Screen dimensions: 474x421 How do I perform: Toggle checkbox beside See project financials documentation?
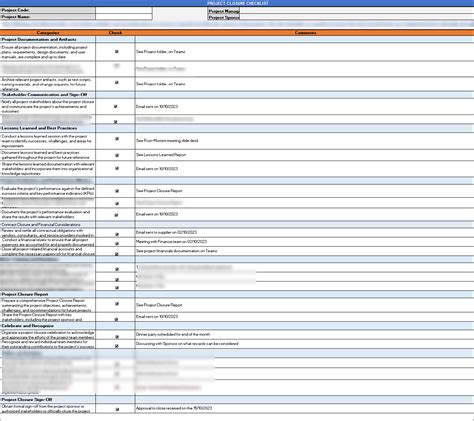point(117,254)
